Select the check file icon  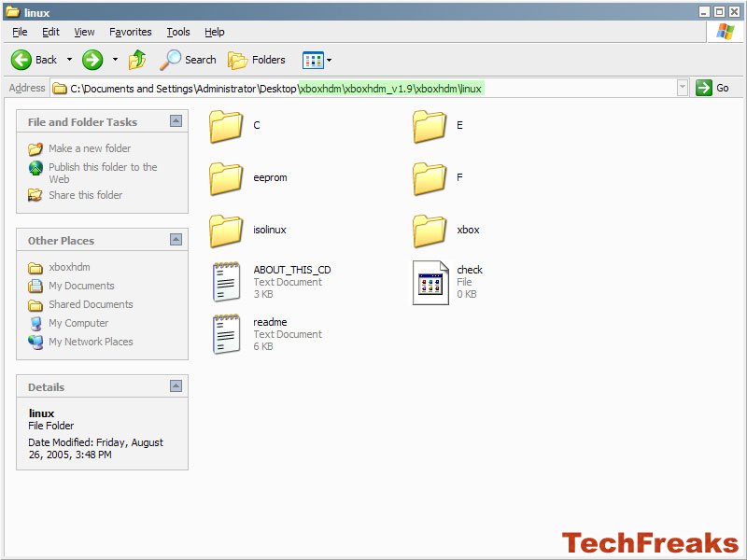[x=430, y=283]
